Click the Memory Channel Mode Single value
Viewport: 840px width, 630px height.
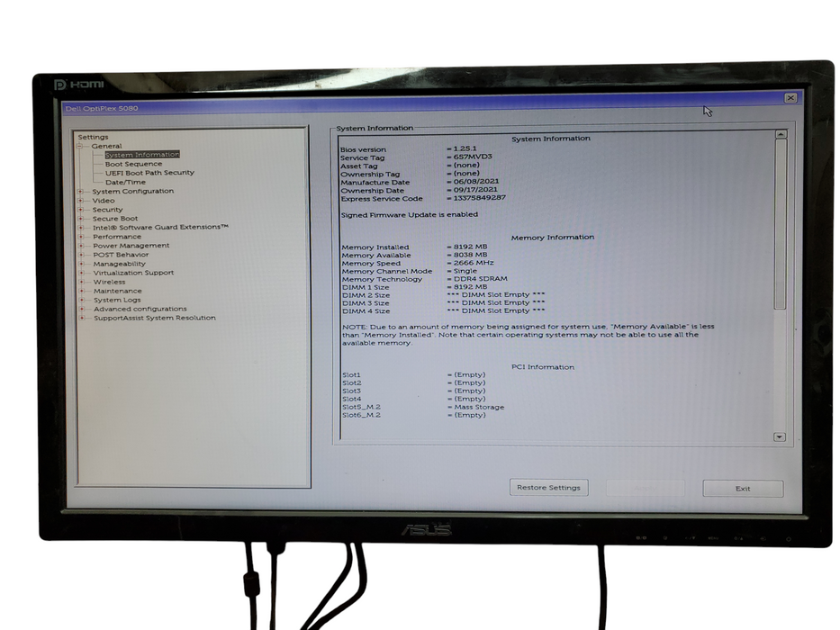[x=465, y=271]
